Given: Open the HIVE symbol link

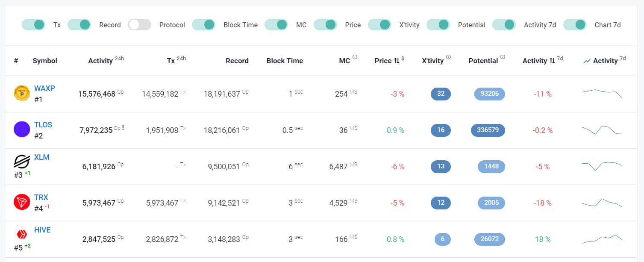Looking at the screenshot, I should click(42, 230).
